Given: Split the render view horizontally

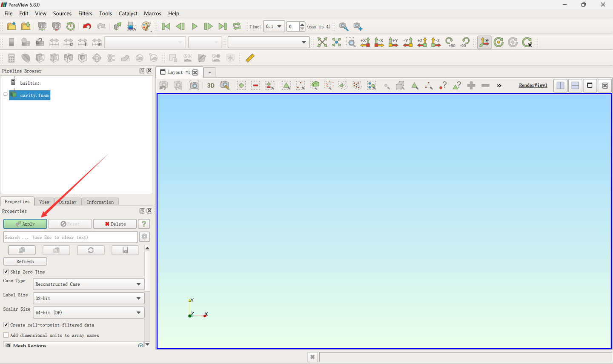Looking at the screenshot, I should click(x=561, y=86).
